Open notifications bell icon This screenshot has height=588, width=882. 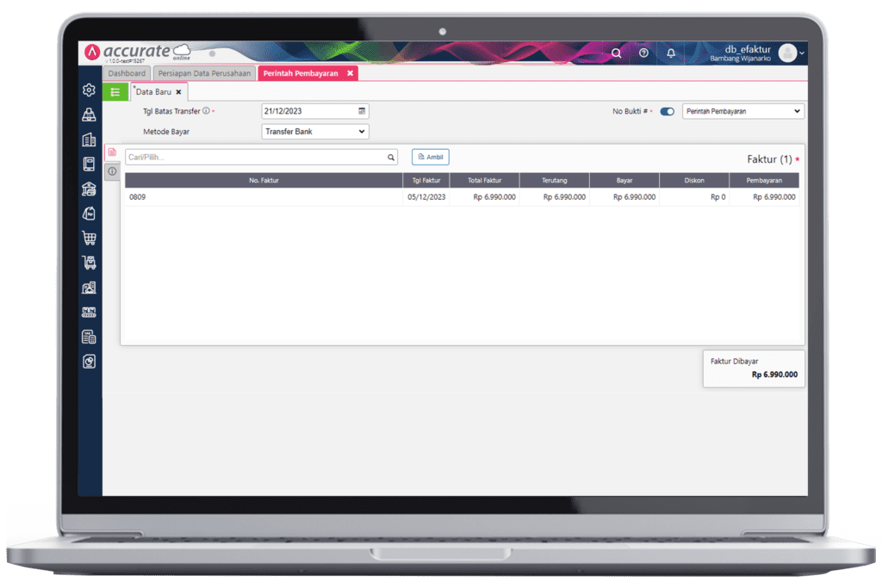tap(671, 53)
